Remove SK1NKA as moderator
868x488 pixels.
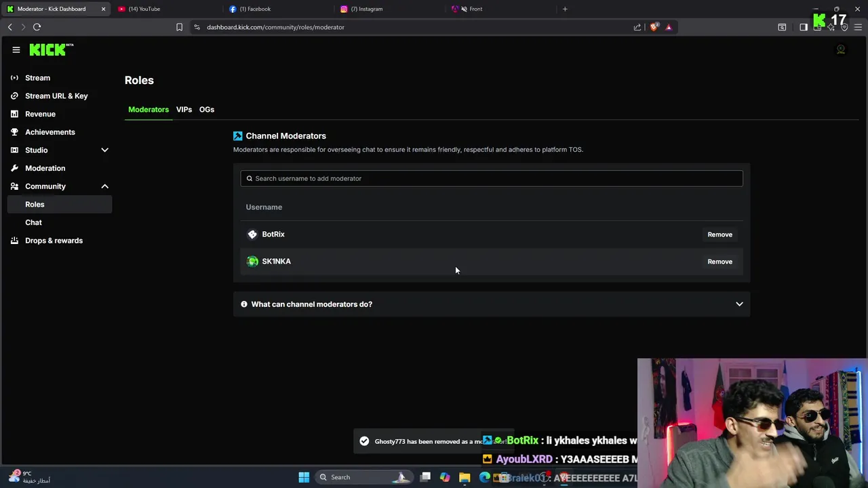click(x=719, y=262)
